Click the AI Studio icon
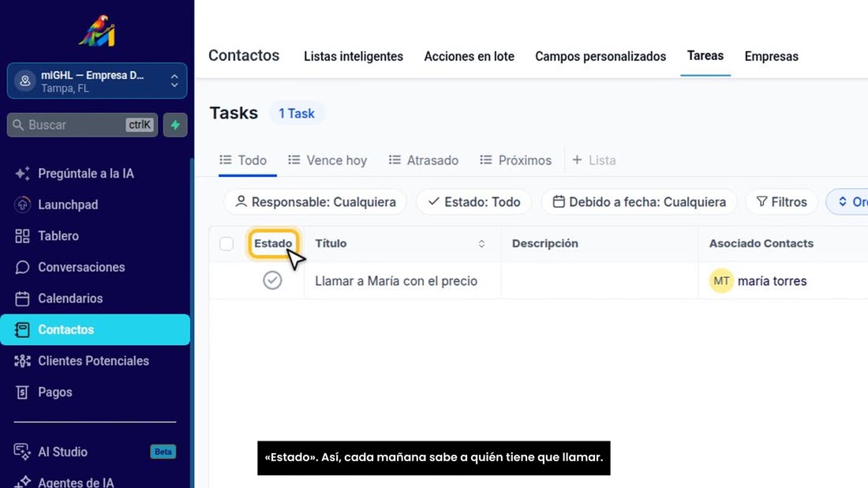 pyautogui.click(x=22, y=452)
